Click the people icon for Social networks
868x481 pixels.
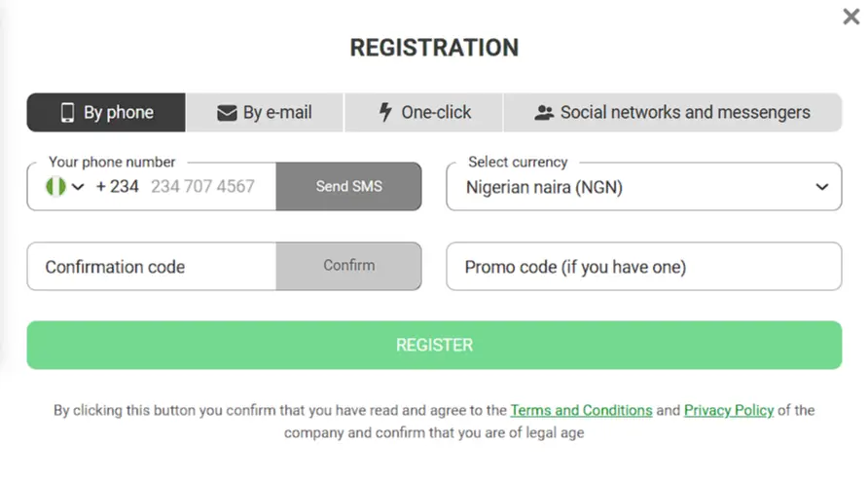pos(544,113)
